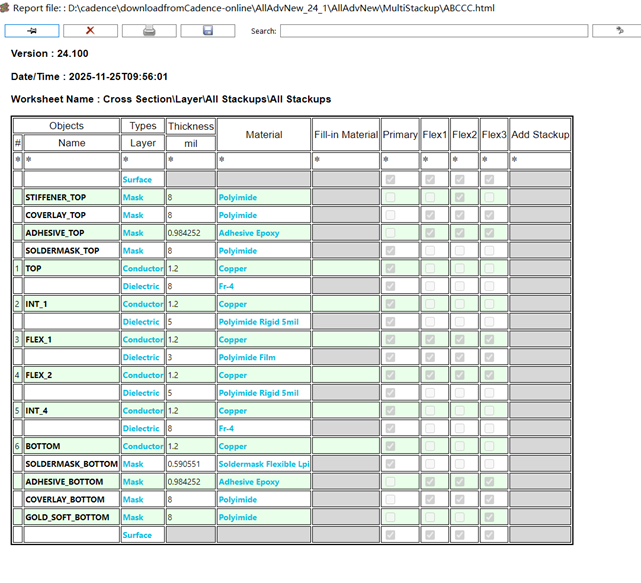Toggle Primary checkbox for STIFFENER_TOP row
Image resolution: width=641 pixels, height=583 pixels.
[390, 197]
